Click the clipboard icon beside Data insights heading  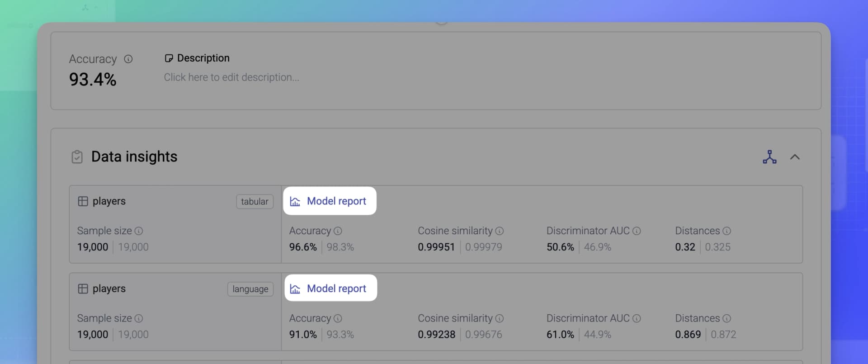pos(77,157)
